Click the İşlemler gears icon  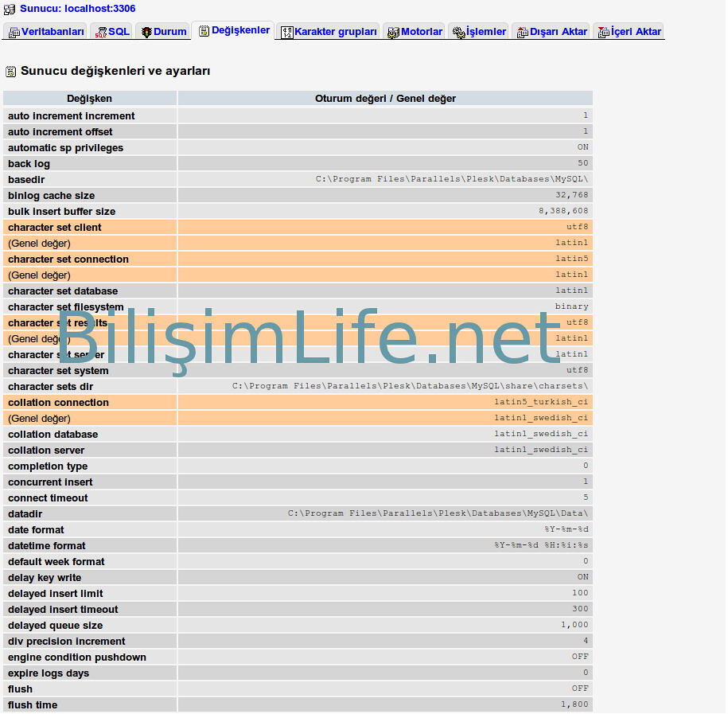pyautogui.click(x=458, y=33)
